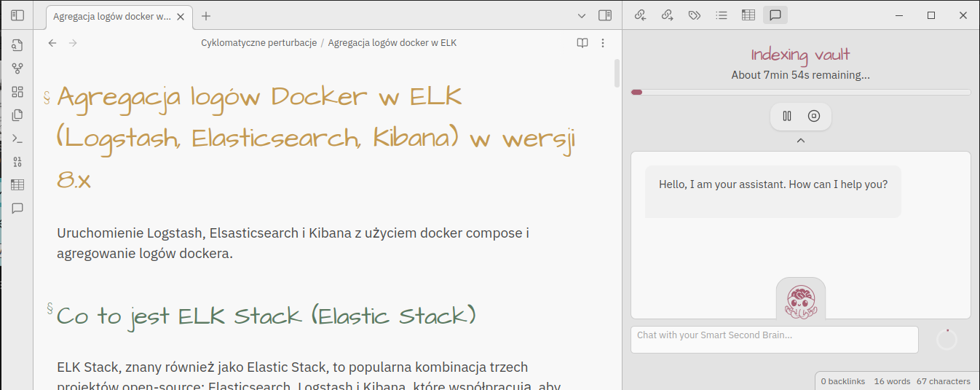Select the Agregacja logów docker tab
980x390 pixels.
[x=119, y=16]
